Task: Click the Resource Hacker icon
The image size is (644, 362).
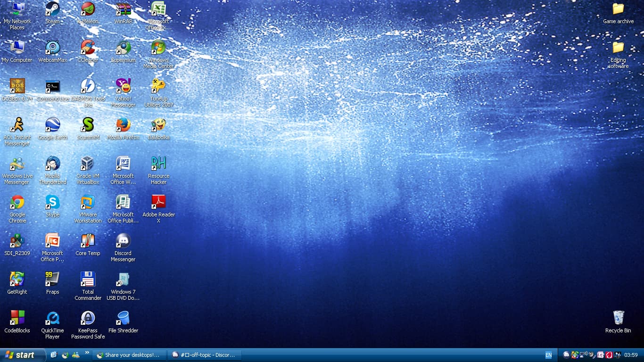Action: [158, 163]
